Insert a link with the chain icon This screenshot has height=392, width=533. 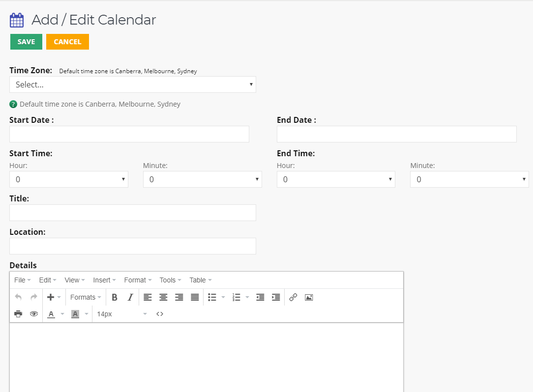click(x=293, y=297)
